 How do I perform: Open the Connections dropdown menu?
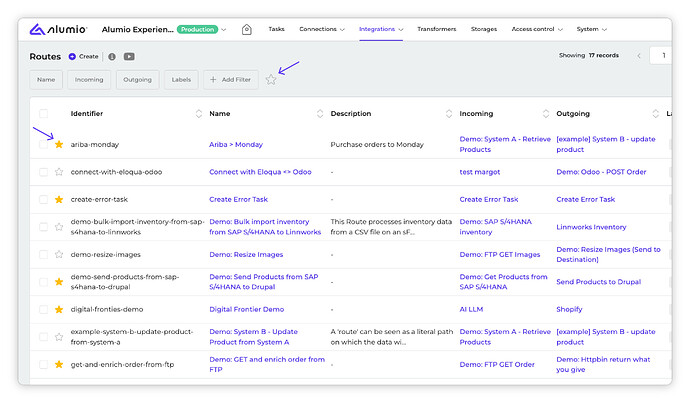tap(322, 29)
